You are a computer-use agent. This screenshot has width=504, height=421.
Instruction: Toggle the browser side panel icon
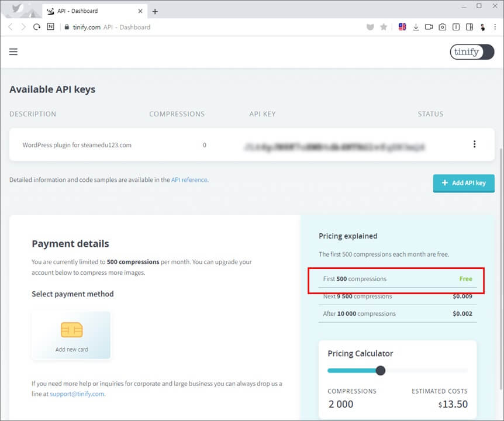pyautogui.click(x=470, y=27)
